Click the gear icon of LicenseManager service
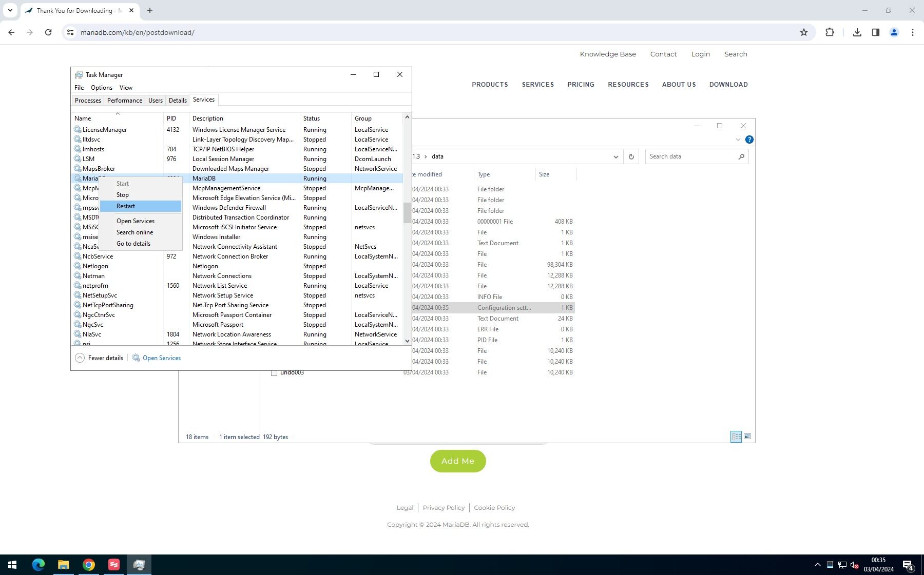924x575 pixels. tap(78, 130)
